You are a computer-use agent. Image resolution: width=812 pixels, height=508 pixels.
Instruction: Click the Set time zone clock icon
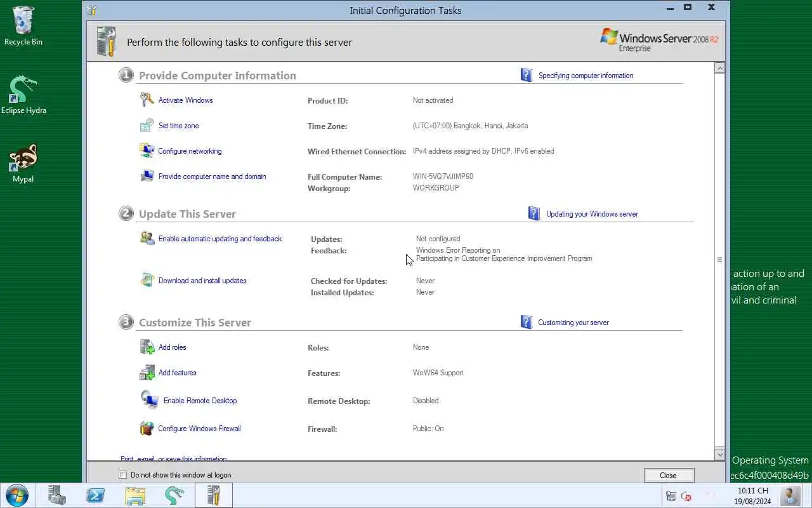coord(147,125)
